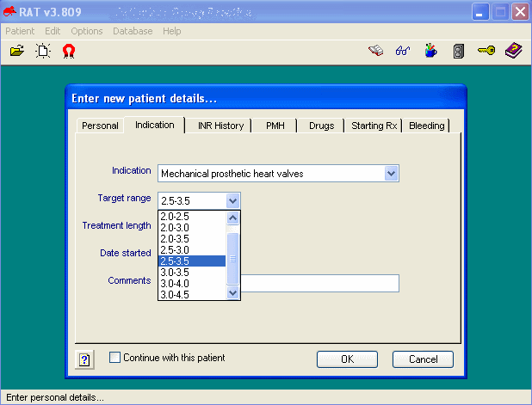This screenshot has width=532, height=405.
Task: Click the target range list scrollbar thumb
Action: point(232,259)
